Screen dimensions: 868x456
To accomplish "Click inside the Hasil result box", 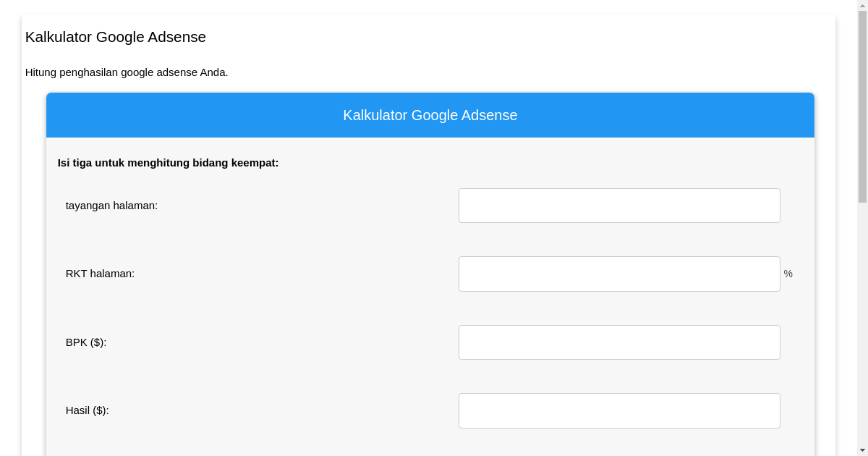I will (618, 410).
